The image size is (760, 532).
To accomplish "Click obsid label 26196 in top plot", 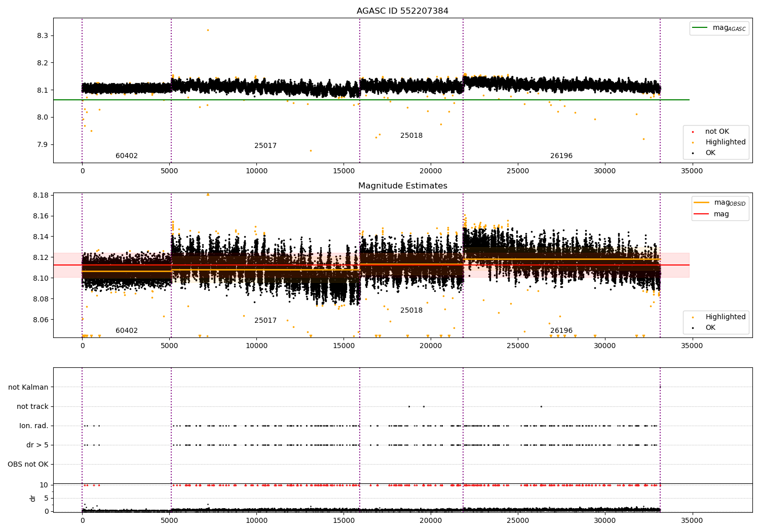I will coord(561,156).
